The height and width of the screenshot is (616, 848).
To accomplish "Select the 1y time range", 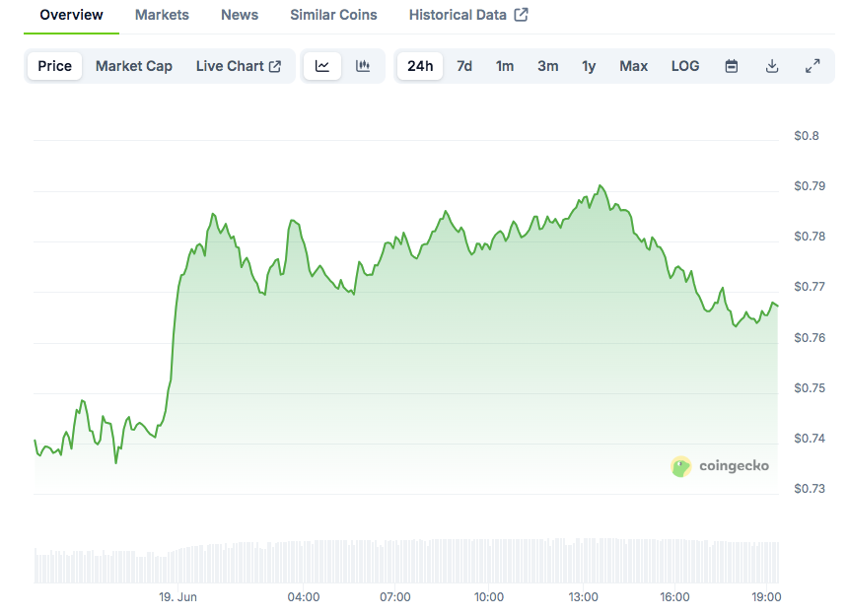I will (x=589, y=66).
